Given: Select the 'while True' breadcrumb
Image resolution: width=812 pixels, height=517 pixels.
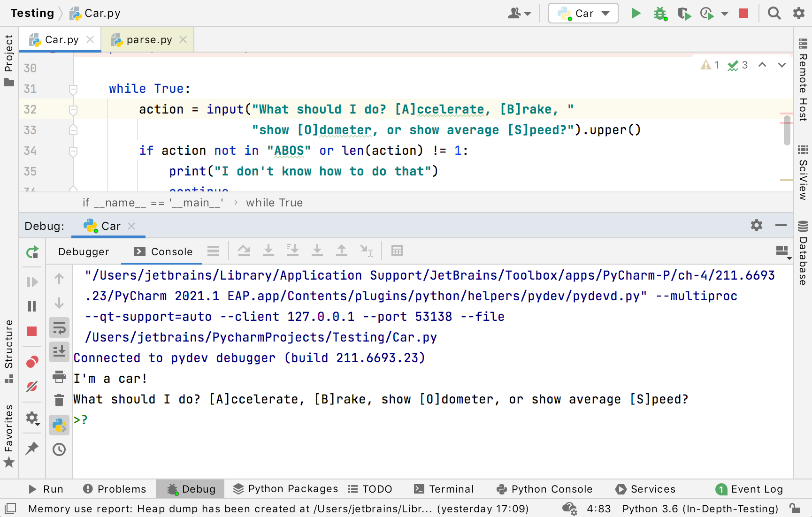Looking at the screenshot, I should 274,202.
